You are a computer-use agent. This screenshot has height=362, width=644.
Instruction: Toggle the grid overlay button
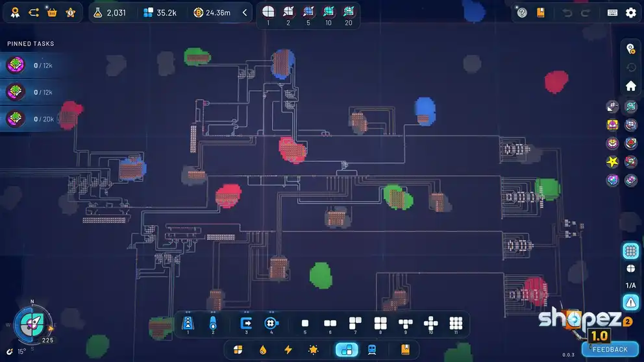point(630,250)
